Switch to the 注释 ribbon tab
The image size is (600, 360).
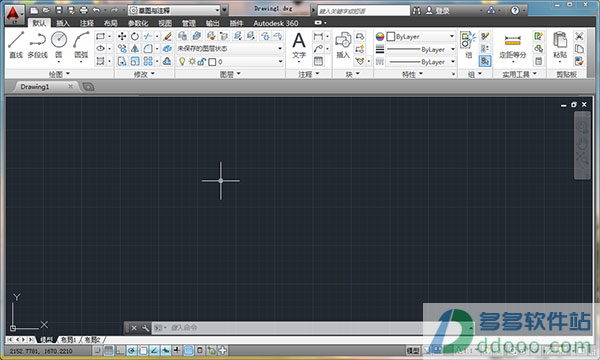click(86, 23)
